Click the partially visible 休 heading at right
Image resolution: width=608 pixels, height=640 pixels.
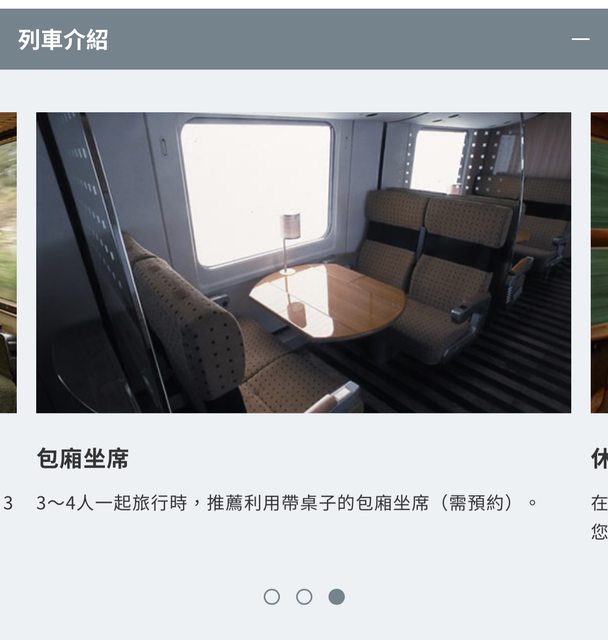click(x=600, y=458)
